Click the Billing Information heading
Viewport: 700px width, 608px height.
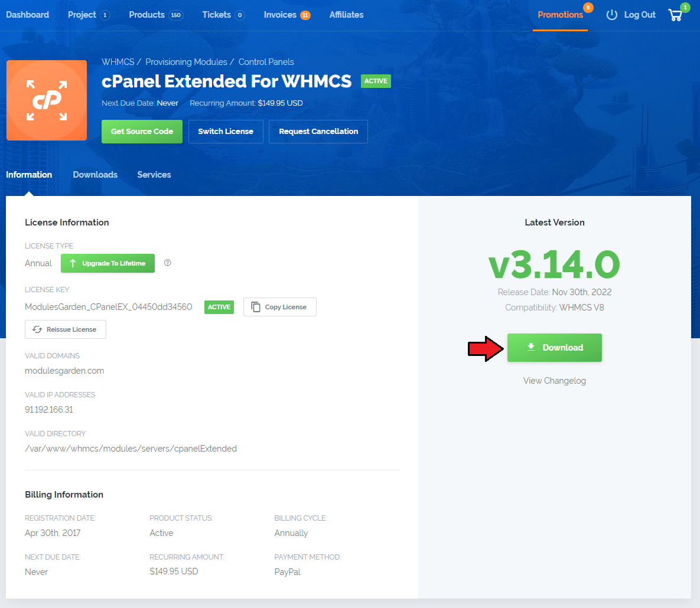click(x=64, y=494)
